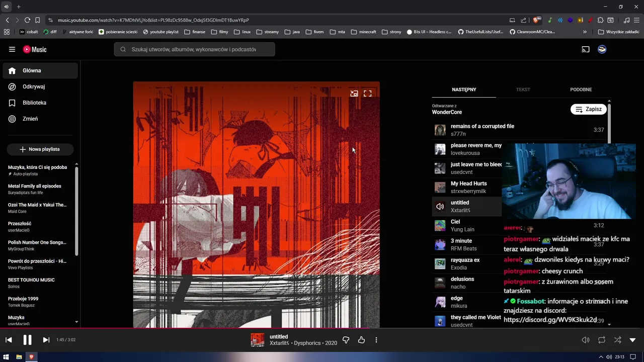Mute the player volume
Viewport: 644px width, 362px height.
pos(586,340)
